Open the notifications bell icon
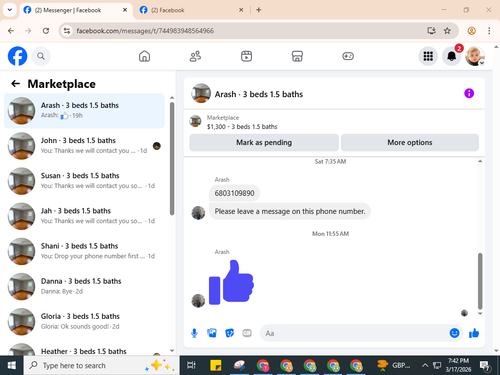 pos(452,56)
